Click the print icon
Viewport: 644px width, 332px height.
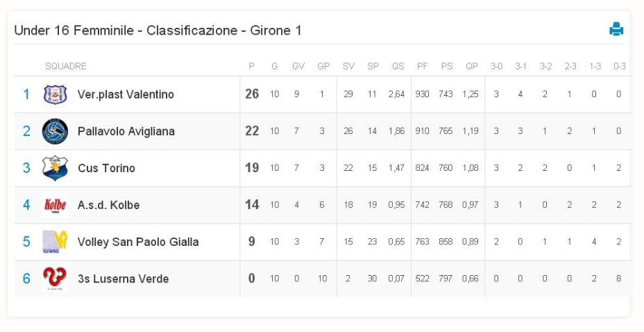point(616,29)
